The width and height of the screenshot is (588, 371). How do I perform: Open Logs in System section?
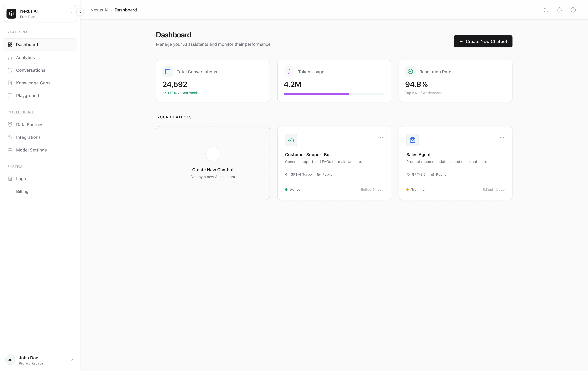click(40, 179)
